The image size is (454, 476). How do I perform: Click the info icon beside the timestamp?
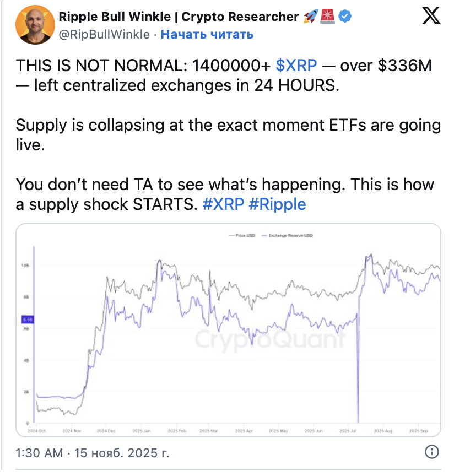(432, 453)
